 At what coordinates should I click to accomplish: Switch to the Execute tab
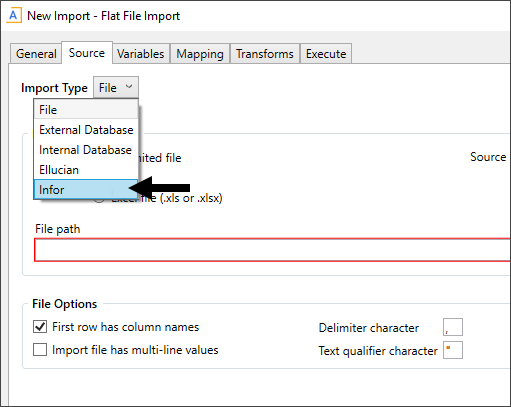[x=326, y=53]
